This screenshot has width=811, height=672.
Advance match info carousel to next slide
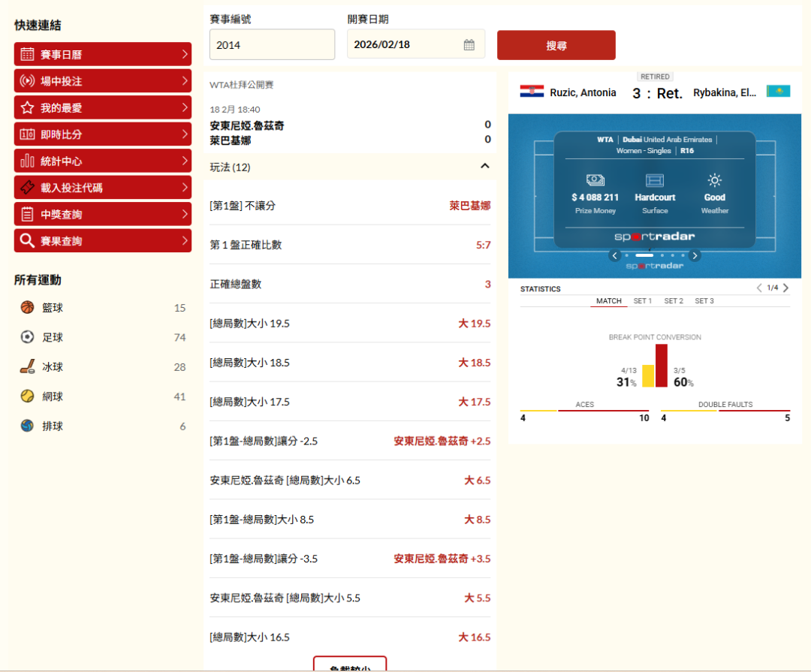point(695,255)
